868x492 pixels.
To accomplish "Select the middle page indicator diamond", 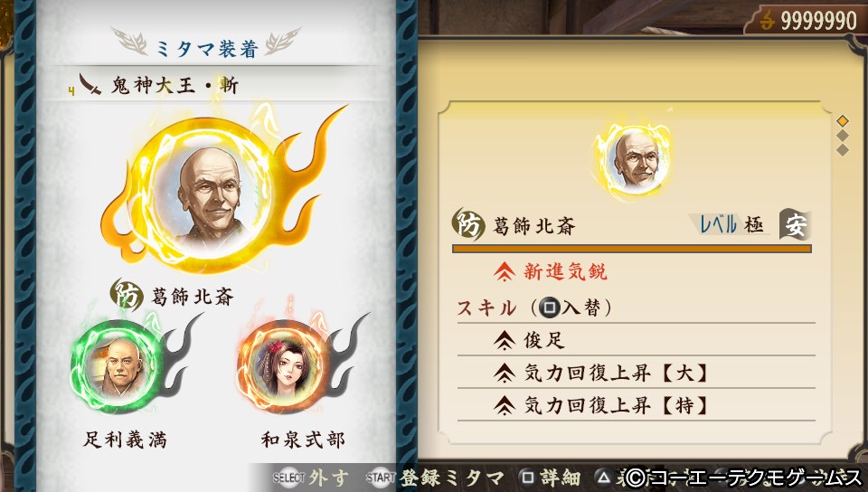I will click(x=843, y=135).
